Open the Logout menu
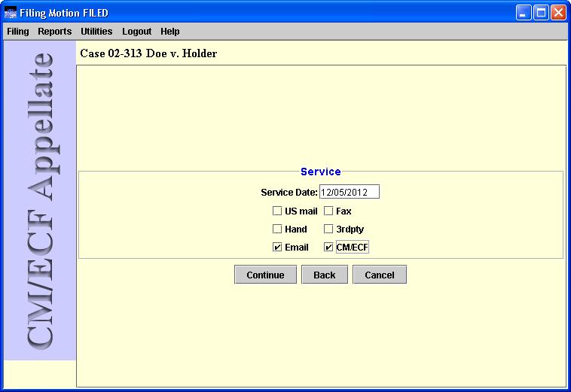This screenshot has height=392, width=571. 136,32
